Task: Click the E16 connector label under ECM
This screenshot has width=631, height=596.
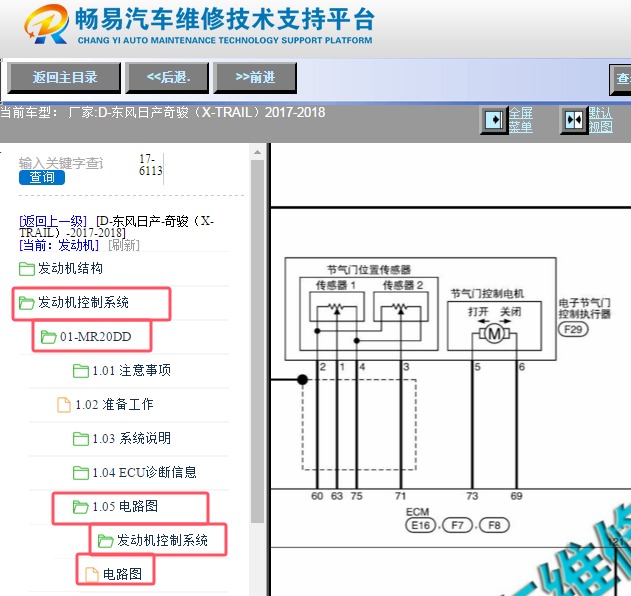Action: [x=421, y=525]
